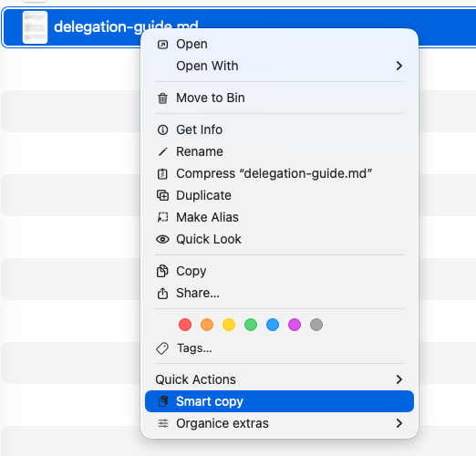Open the Tags… menu entry

point(279,348)
